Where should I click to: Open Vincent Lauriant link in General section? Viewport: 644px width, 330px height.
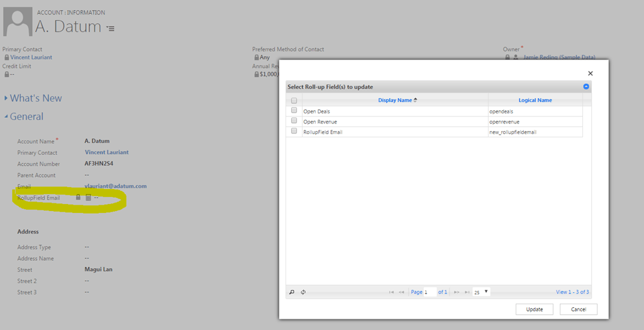(x=106, y=152)
